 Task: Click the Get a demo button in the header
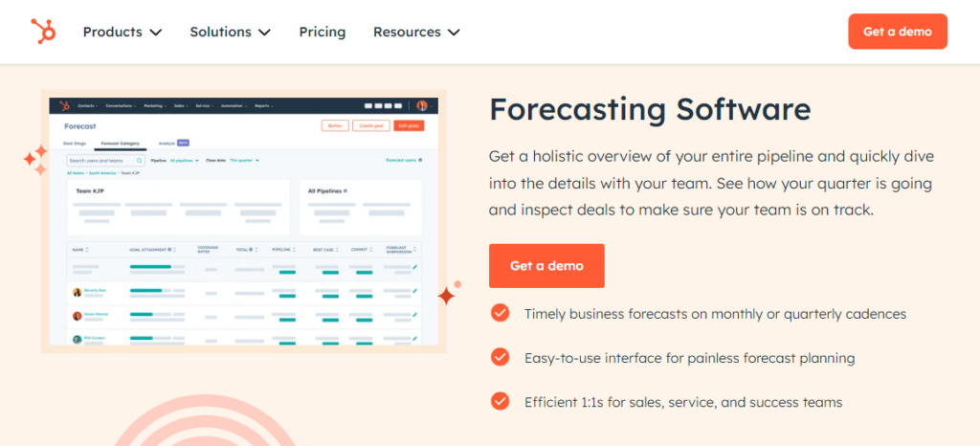pos(897,32)
